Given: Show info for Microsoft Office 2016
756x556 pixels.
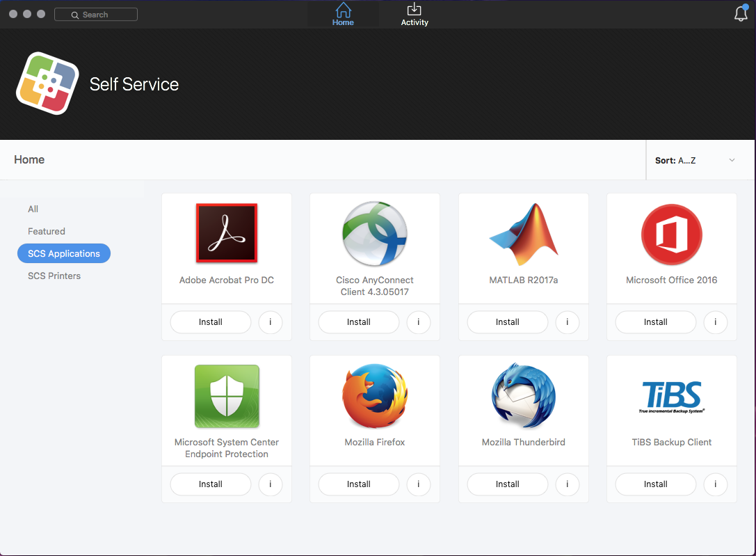Looking at the screenshot, I should [716, 322].
